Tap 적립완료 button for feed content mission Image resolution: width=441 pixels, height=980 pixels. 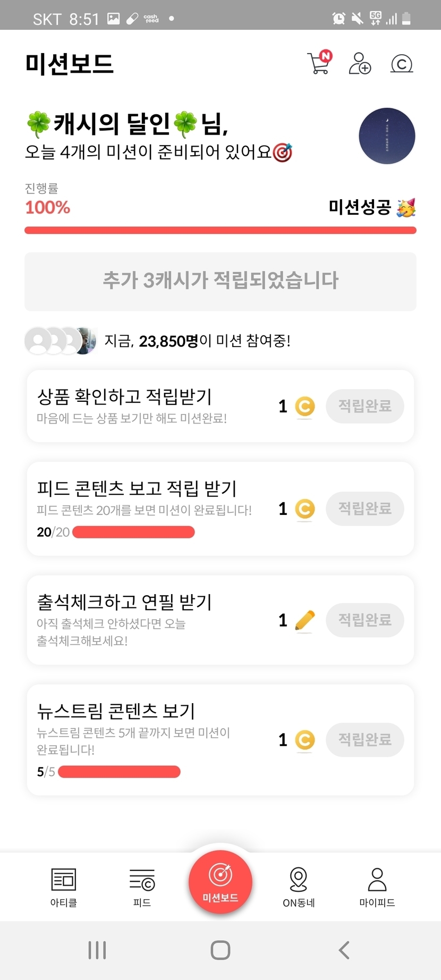364,509
